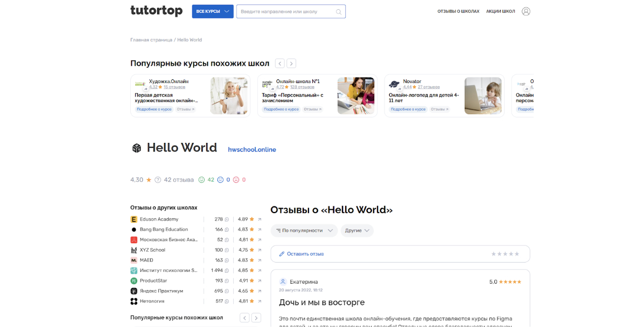
Task: Подробнее о курсе for Онлайн-школа №1
Action: click(281, 109)
